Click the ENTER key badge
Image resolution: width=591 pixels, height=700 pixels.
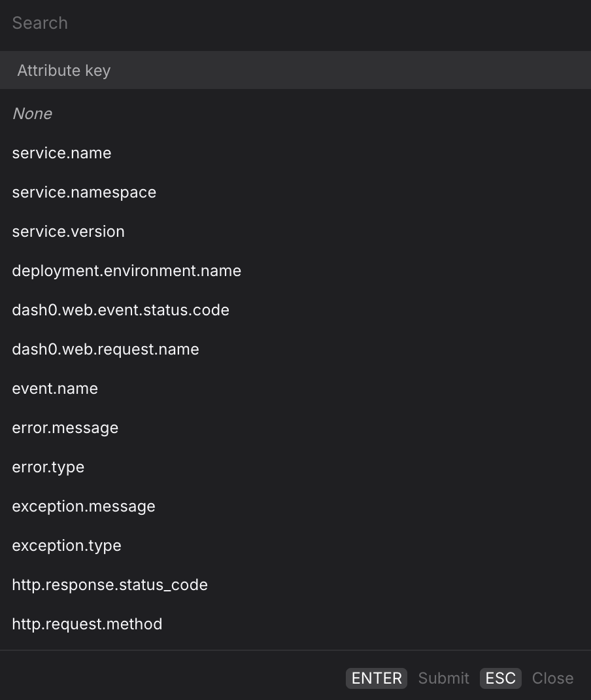(x=376, y=678)
